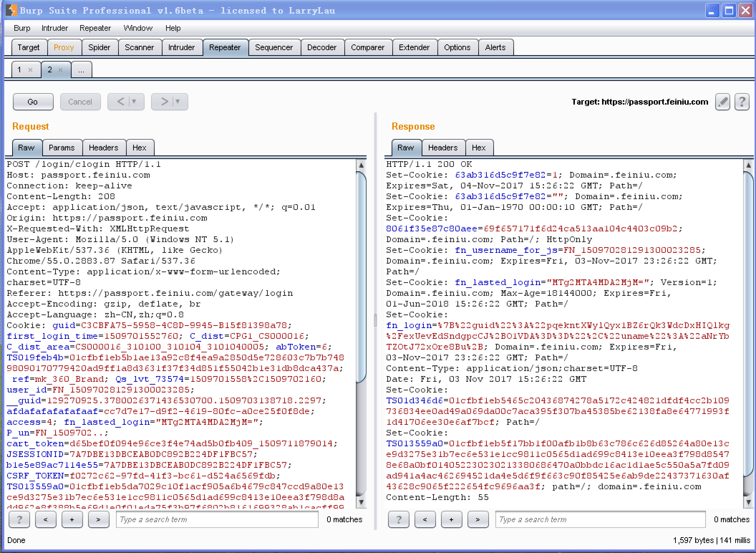The image size is (756, 553).
Task: Switch to the Decoder tab
Action: click(322, 47)
